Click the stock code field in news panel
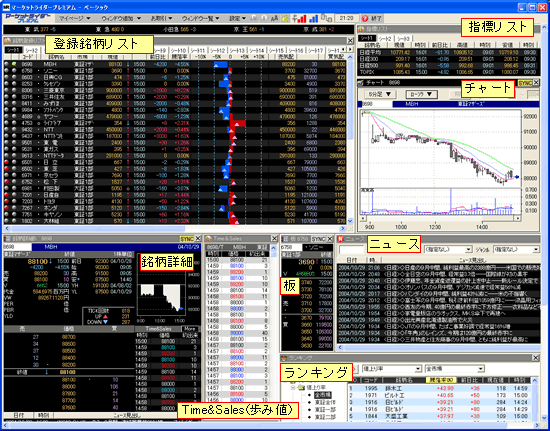Image resolution: width=550 pixels, height=431 pixels. (351, 250)
